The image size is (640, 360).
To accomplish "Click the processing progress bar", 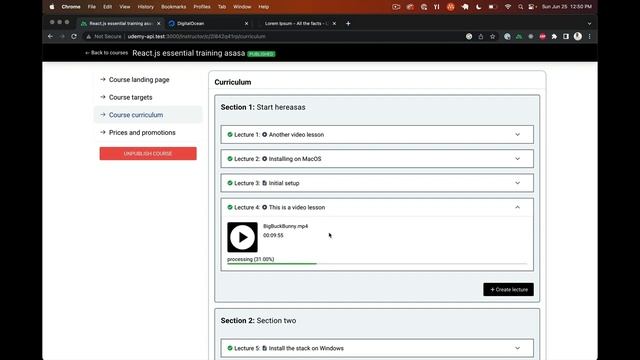I will pyautogui.click(x=377, y=264).
